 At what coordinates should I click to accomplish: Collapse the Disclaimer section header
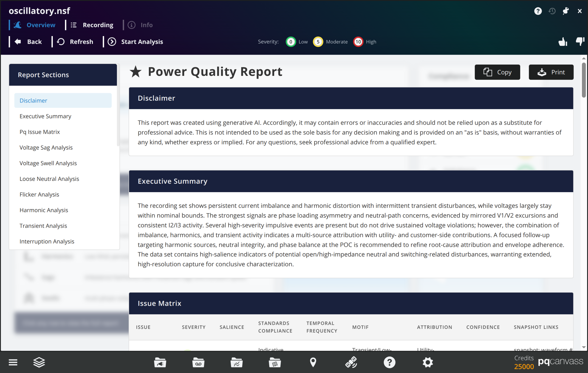click(x=156, y=98)
